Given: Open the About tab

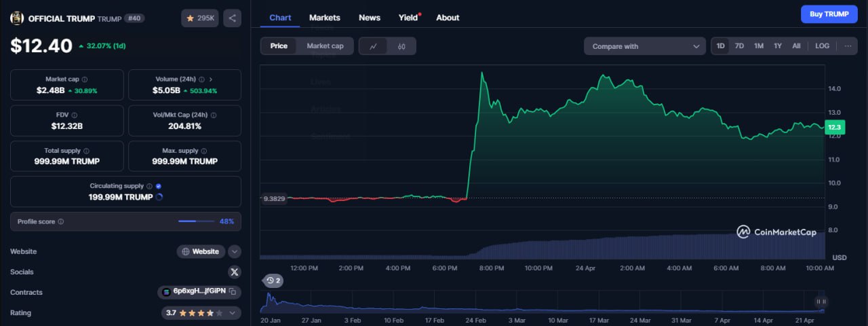Looking at the screenshot, I should pyautogui.click(x=448, y=18).
